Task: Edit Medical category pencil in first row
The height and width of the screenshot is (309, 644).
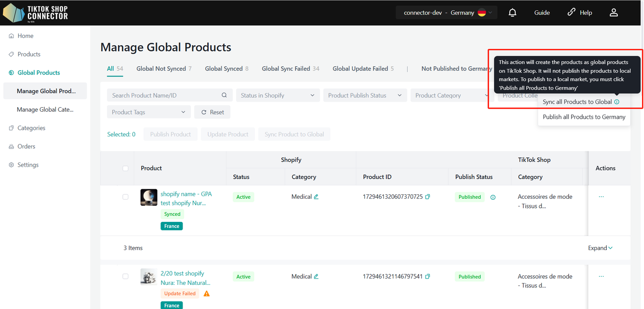Action: point(316,197)
